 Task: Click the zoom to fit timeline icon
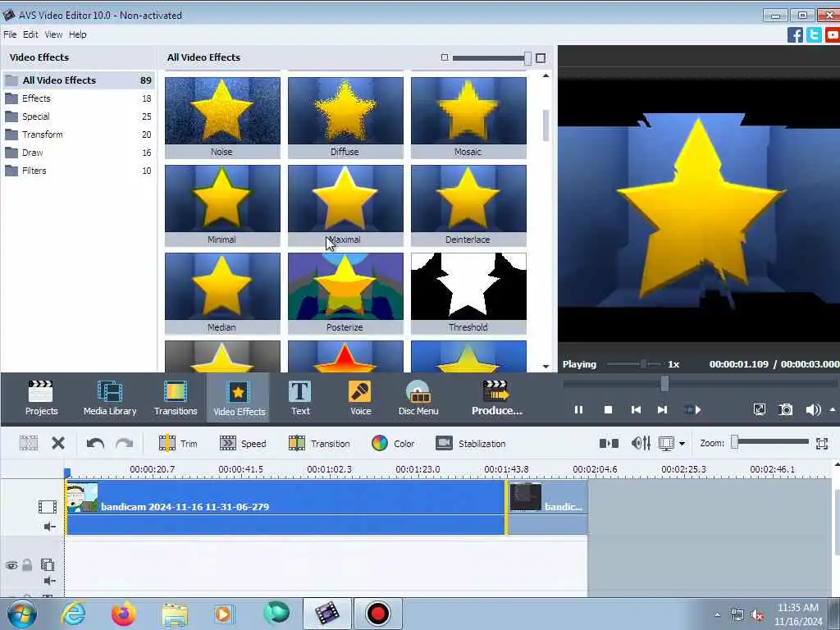point(822,444)
